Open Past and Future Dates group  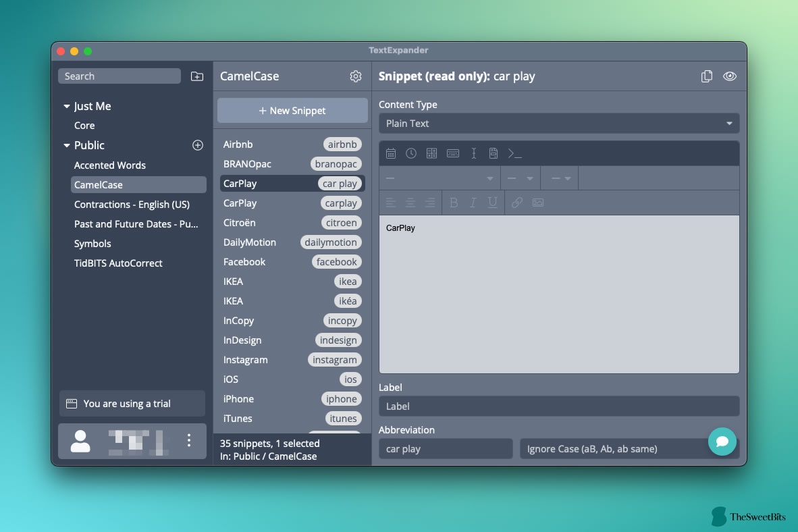click(x=136, y=224)
